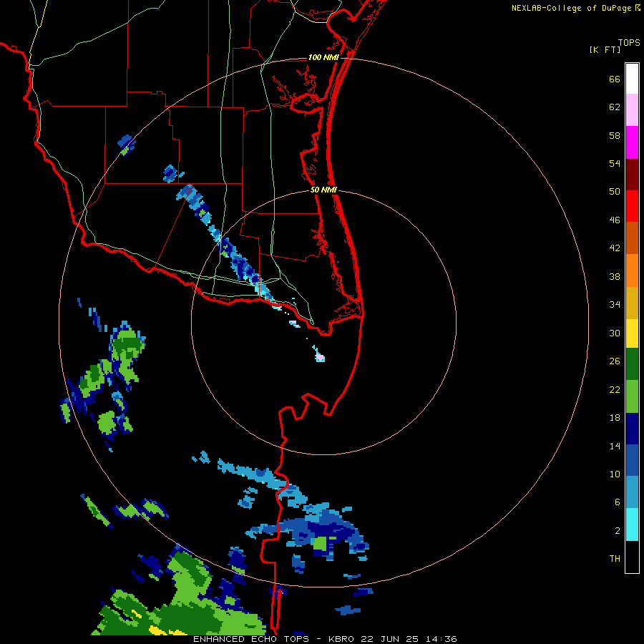Click the light green 18-22 kft legend swatch
Viewport: 644px width, 644px height.
(632, 396)
